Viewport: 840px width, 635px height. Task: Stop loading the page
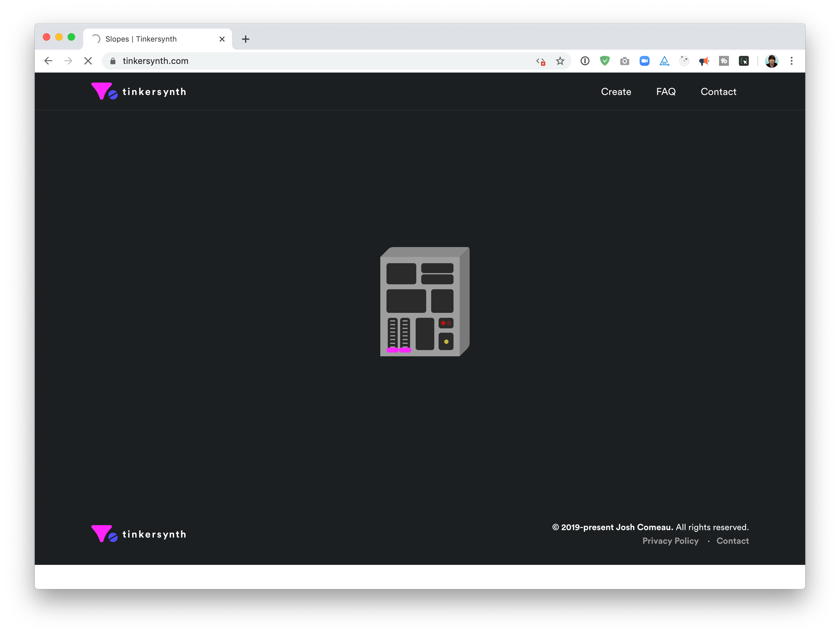[88, 61]
